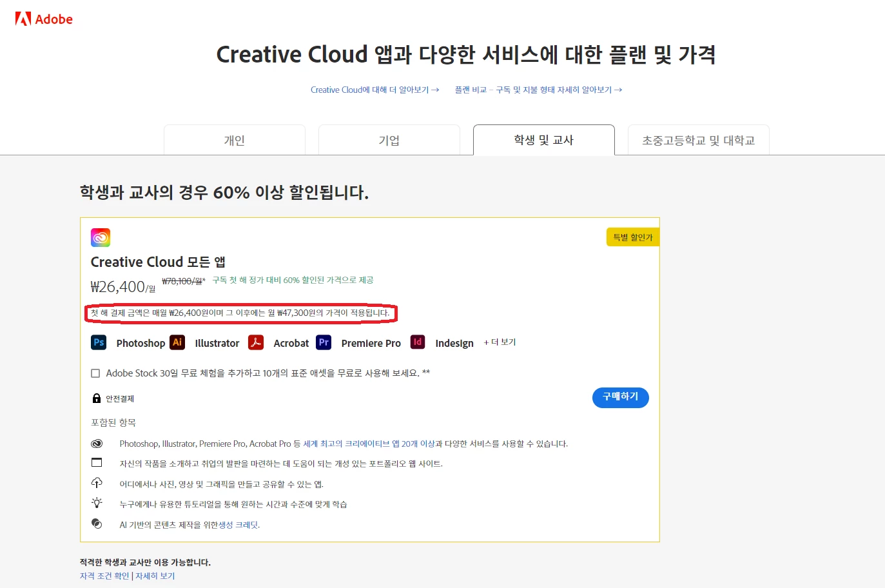885x588 pixels.
Task: Click the 특별 할인가 yellow badge
Action: tap(633, 237)
